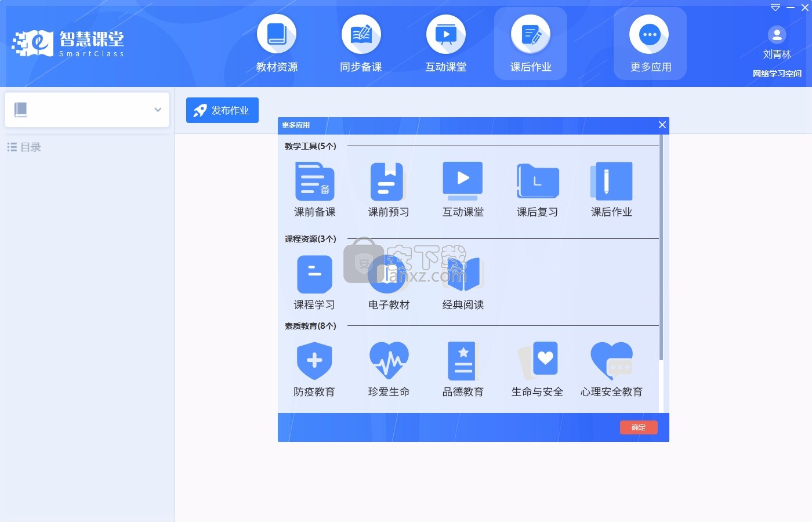Click the 刘青林 user avatar
812x522 pixels.
coord(777,35)
